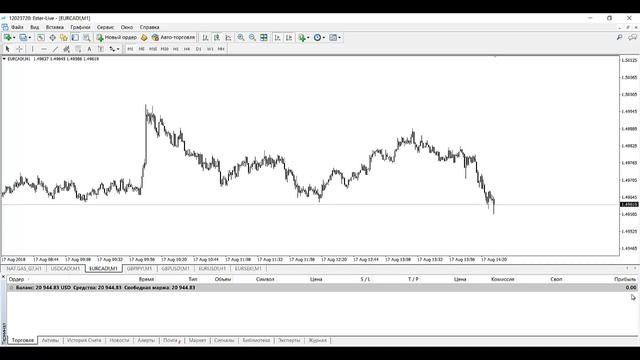This screenshot has height=360, width=640.
Task: Toggle the Data Window crosshair icon
Action: 52,38
